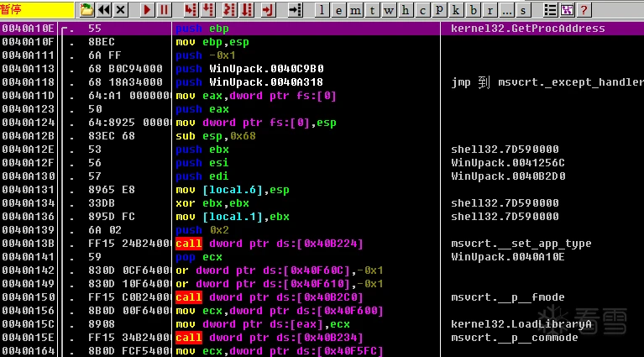Click the kernel32.LoadLibraryA comment
Image resolution: width=644 pixels, height=357 pixels.
[521, 324]
